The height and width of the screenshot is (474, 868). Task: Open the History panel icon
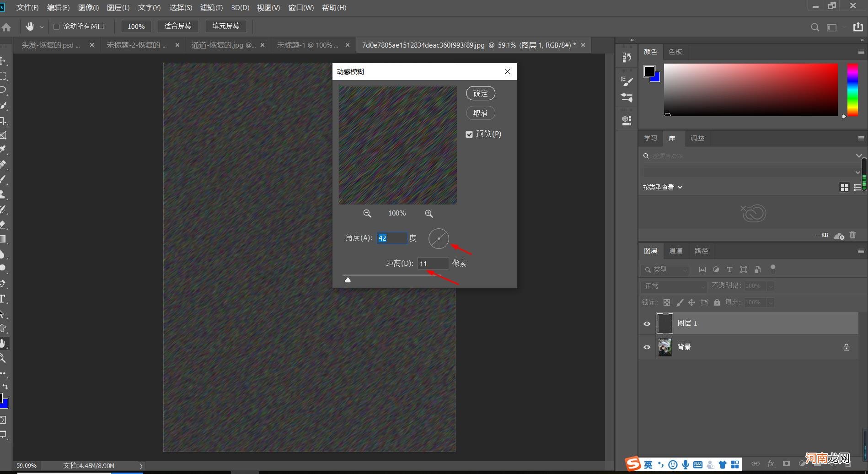[627, 57]
